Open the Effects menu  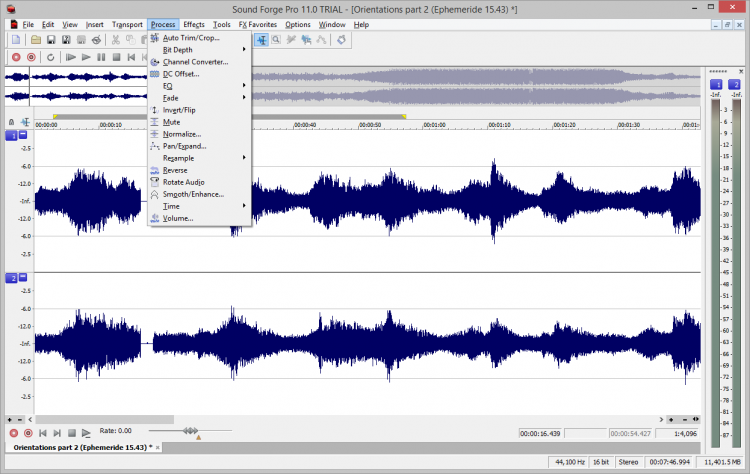tap(194, 24)
